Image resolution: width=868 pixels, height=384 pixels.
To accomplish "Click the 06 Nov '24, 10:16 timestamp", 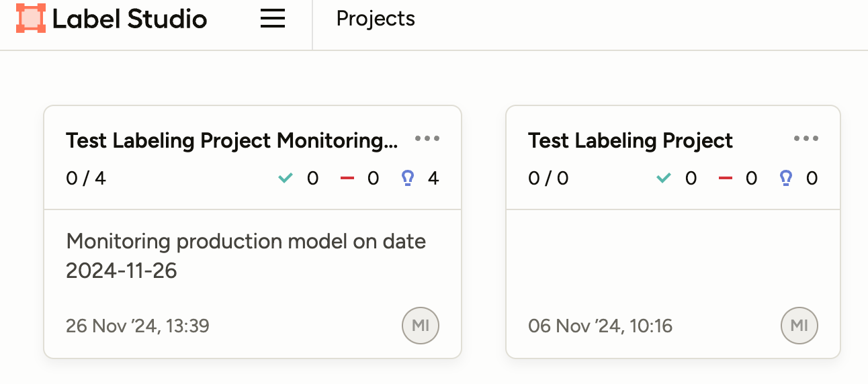I will pyautogui.click(x=600, y=326).
